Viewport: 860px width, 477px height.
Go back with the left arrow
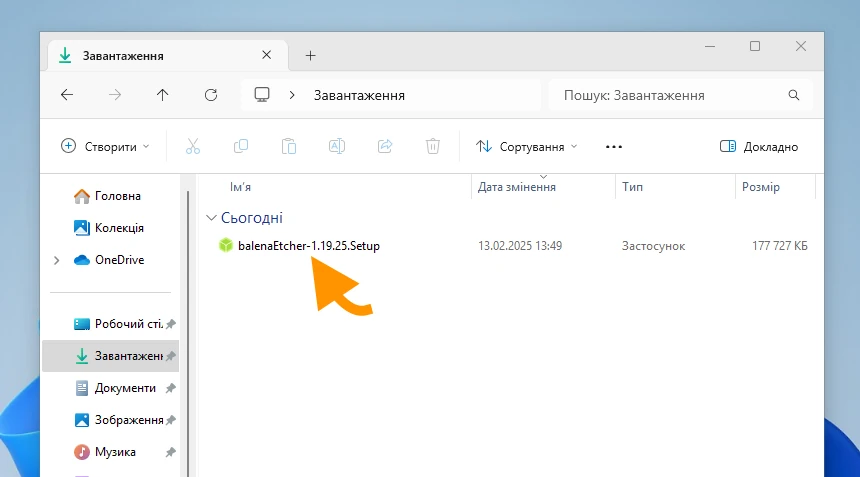pos(67,95)
